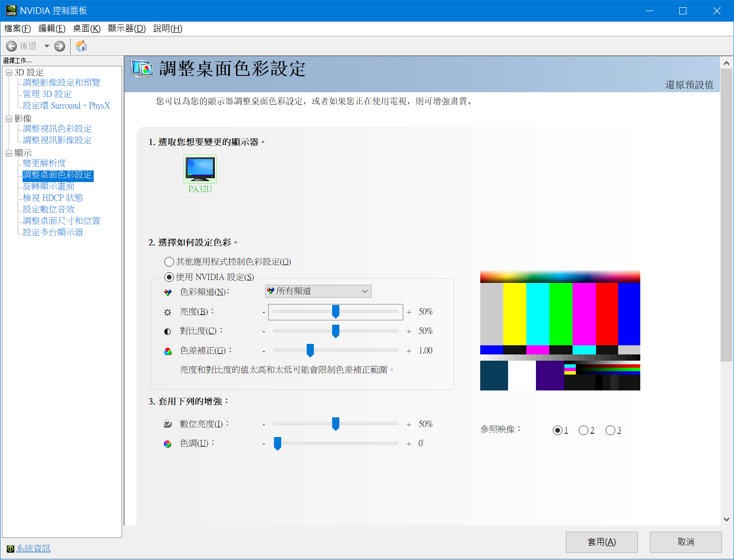This screenshot has height=560, width=734.
Task: Click the color bars reference image preview
Action: [560, 330]
